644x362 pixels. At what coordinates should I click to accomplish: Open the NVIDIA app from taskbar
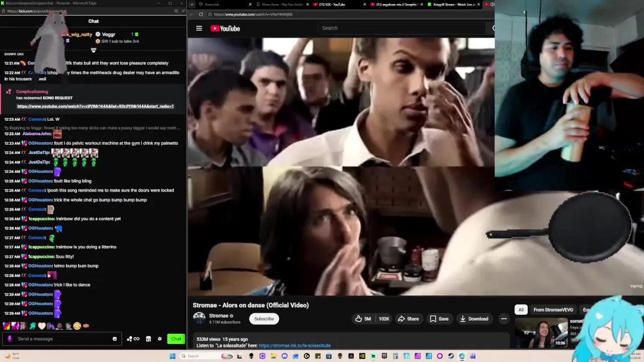coord(362,356)
